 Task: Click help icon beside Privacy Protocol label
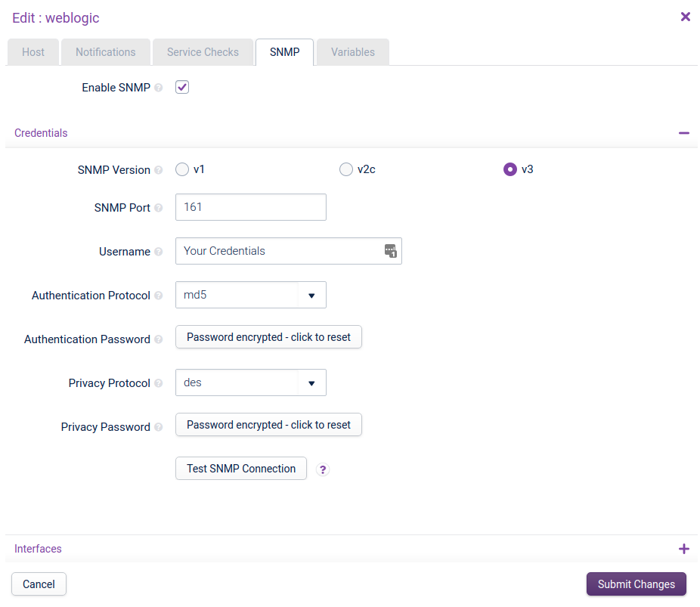pos(159,383)
